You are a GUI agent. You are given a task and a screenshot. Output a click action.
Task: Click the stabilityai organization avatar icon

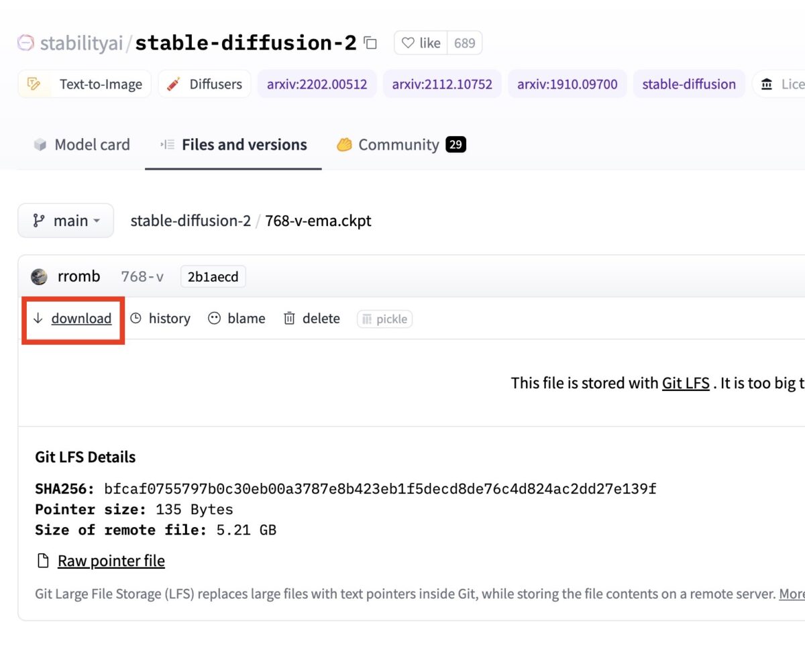coord(25,43)
